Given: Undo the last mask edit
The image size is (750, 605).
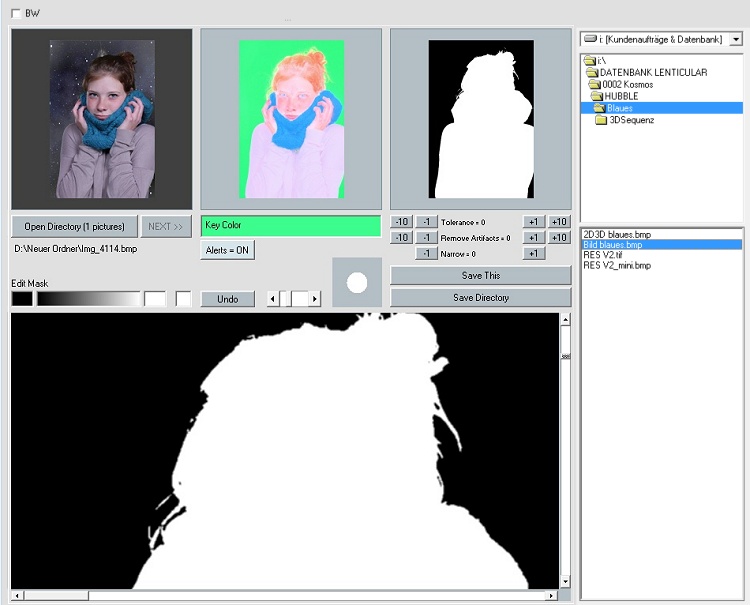Looking at the screenshot, I should point(227,299).
